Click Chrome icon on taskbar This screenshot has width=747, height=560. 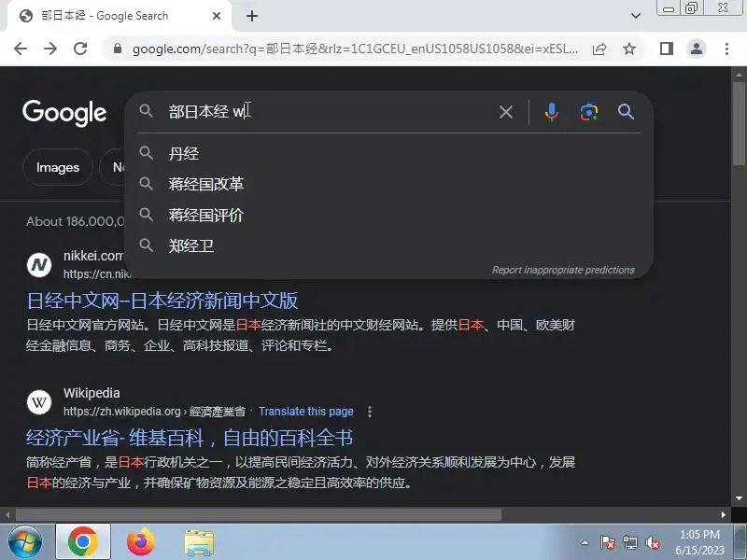(x=83, y=542)
